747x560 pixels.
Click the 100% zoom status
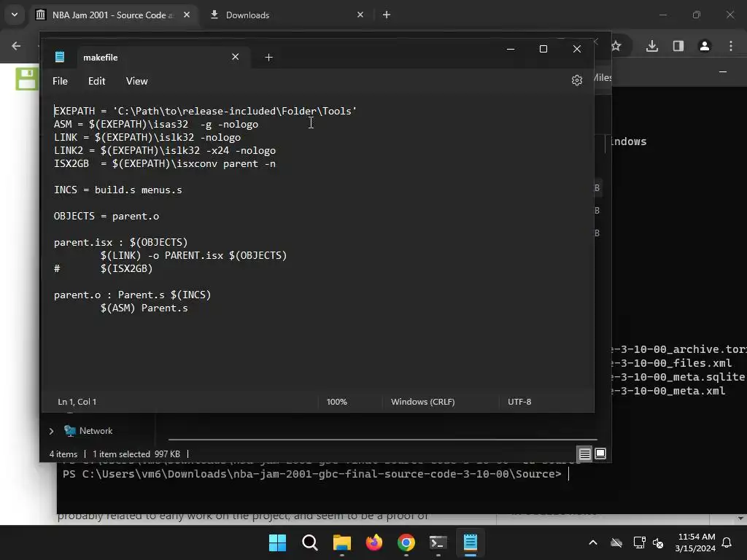point(337,402)
